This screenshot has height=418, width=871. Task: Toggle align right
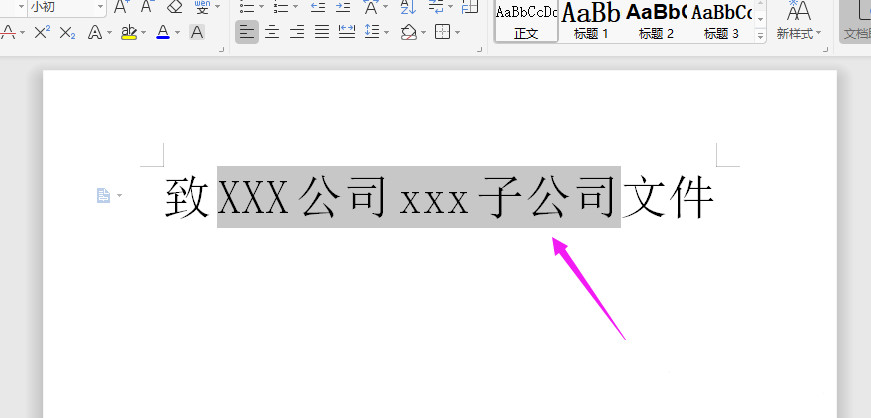(x=297, y=32)
